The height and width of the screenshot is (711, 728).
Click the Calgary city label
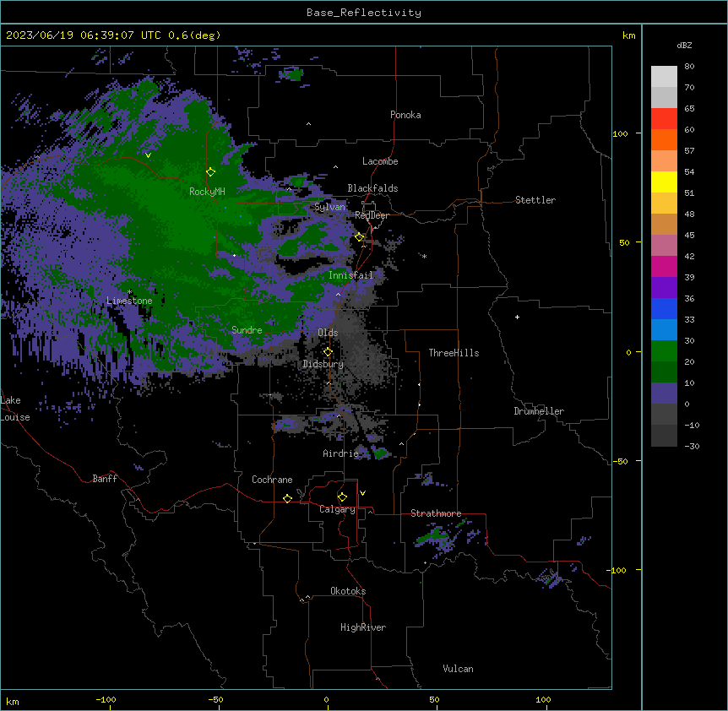click(337, 509)
